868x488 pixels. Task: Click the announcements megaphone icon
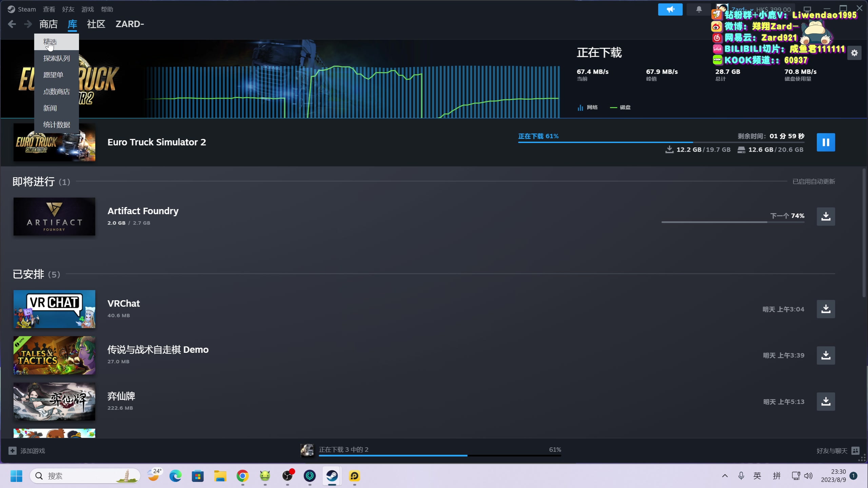point(670,9)
